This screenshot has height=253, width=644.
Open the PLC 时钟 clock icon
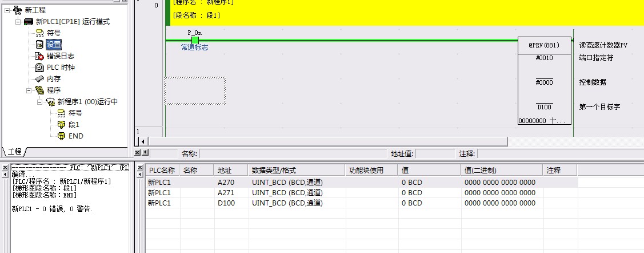39,68
